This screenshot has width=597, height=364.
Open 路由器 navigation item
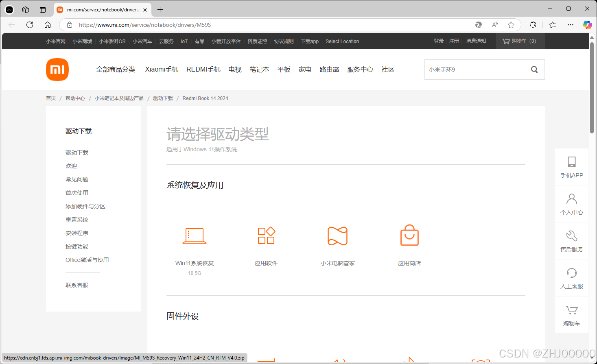(329, 70)
